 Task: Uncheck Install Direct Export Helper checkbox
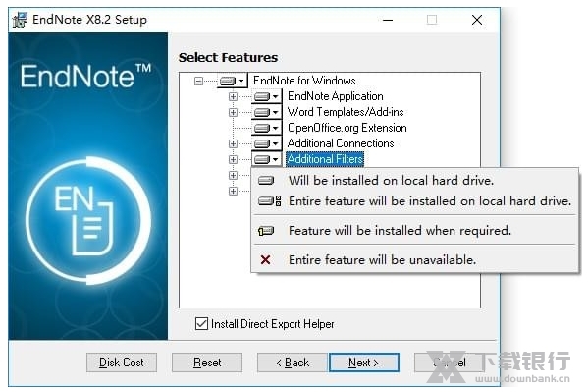click(x=201, y=323)
